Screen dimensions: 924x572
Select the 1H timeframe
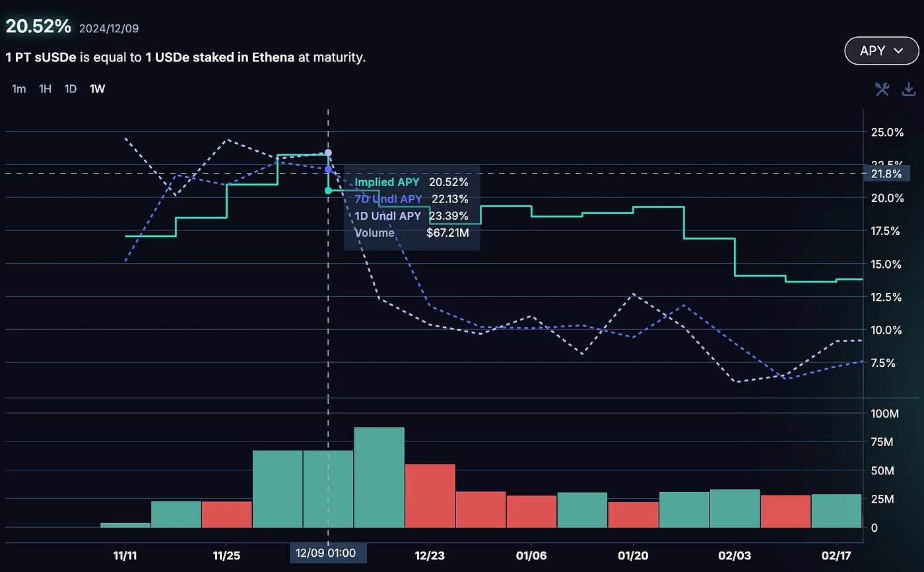pos(45,89)
